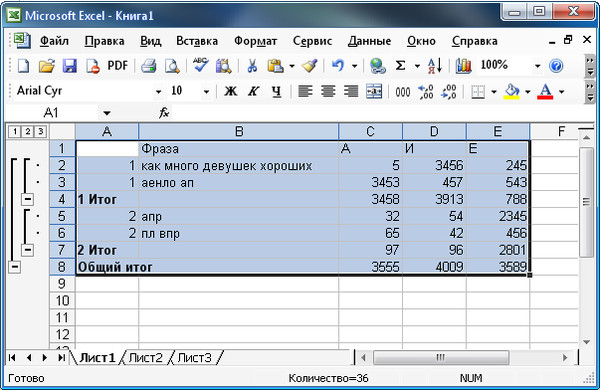Open the 100% zoom dropdown
The image size is (600, 390).
pos(538,66)
